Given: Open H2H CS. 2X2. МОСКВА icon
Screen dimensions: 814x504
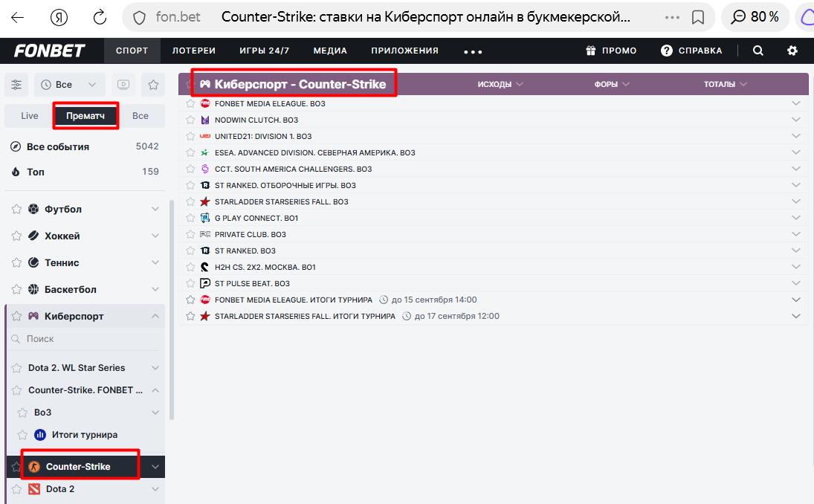Looking at the screenshot, I should pos(205,268).
